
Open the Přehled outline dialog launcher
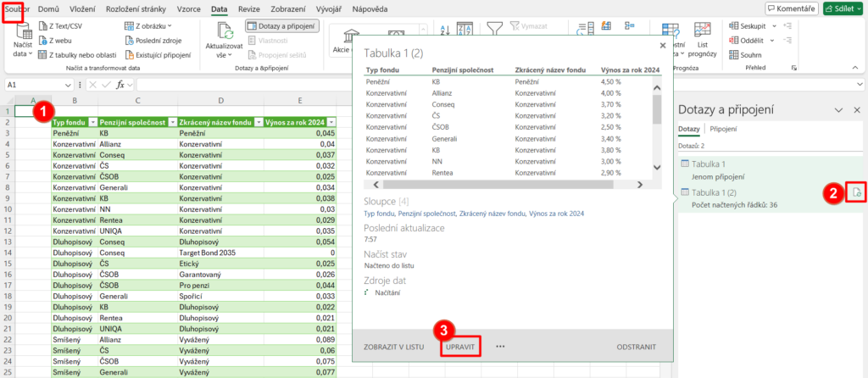click(x=794, y=68)
